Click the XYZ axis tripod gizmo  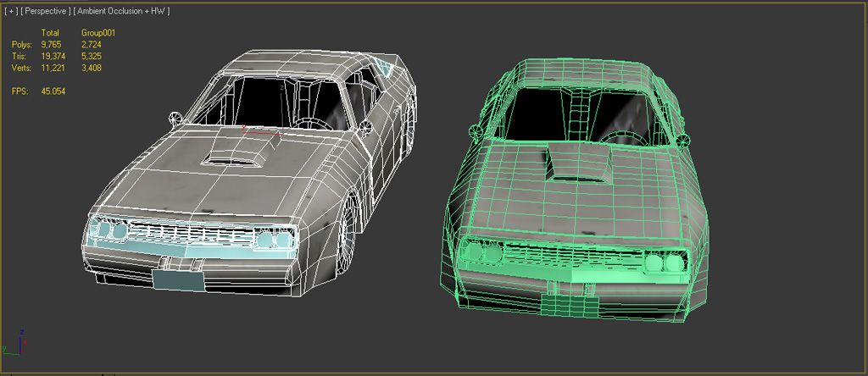click(14, 342)
